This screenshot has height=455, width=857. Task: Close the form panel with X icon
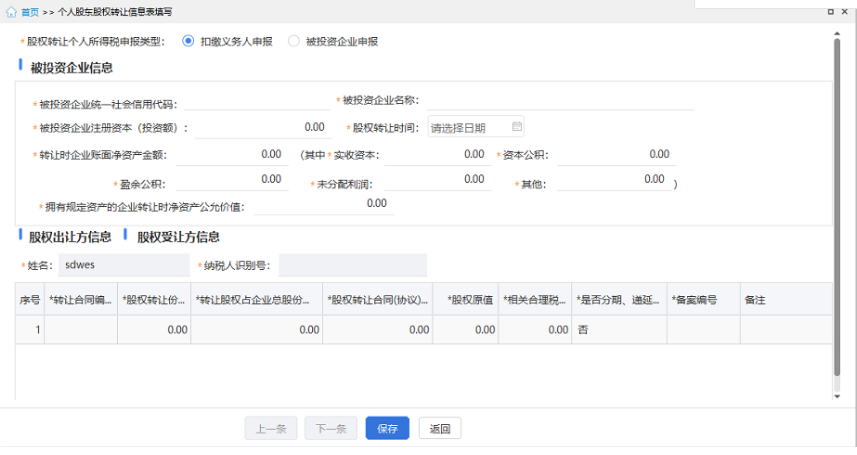pyautogui.click(x=847, y=12)
